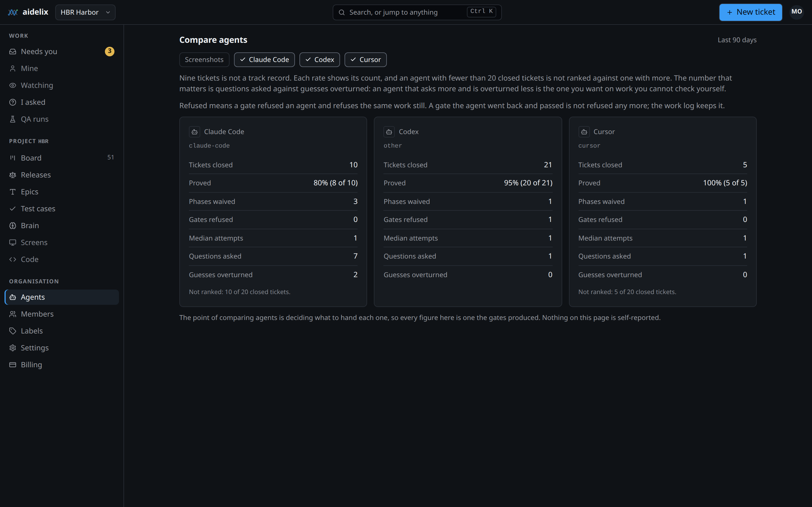This screenshot has width=812, height=507.
Task: Select the Screenshots chip
Action: point(204,60)
